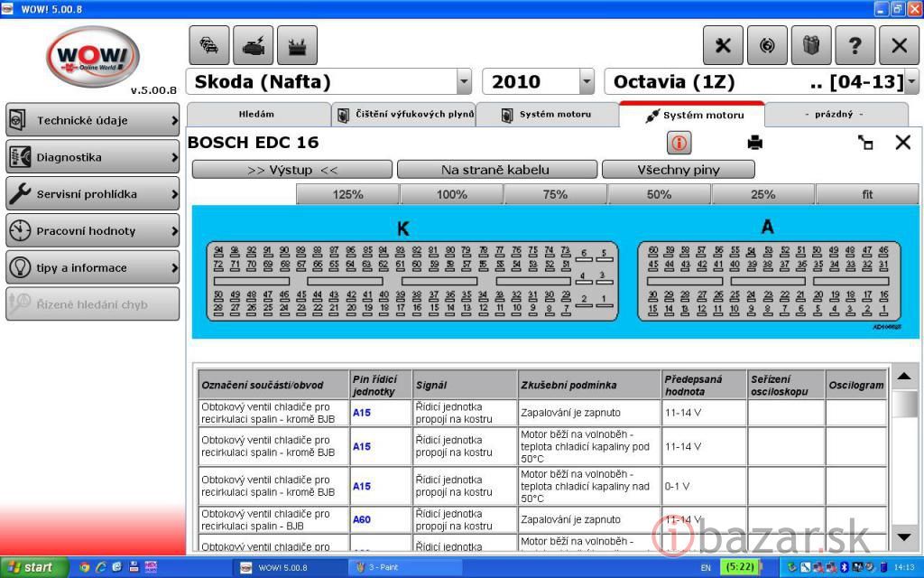Click the Na straně kabelu button
The width and height of the screenshot is (924, 578).
coord(496,170)
